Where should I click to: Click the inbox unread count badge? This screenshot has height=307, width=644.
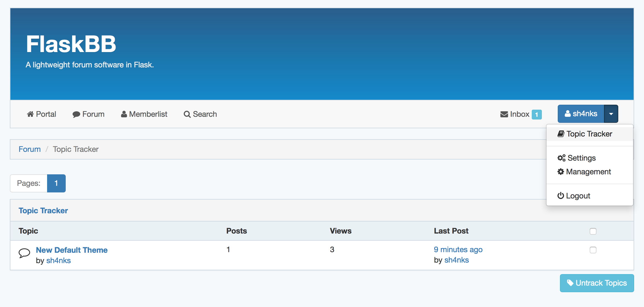pyautogui.click(x=536, y=115)
